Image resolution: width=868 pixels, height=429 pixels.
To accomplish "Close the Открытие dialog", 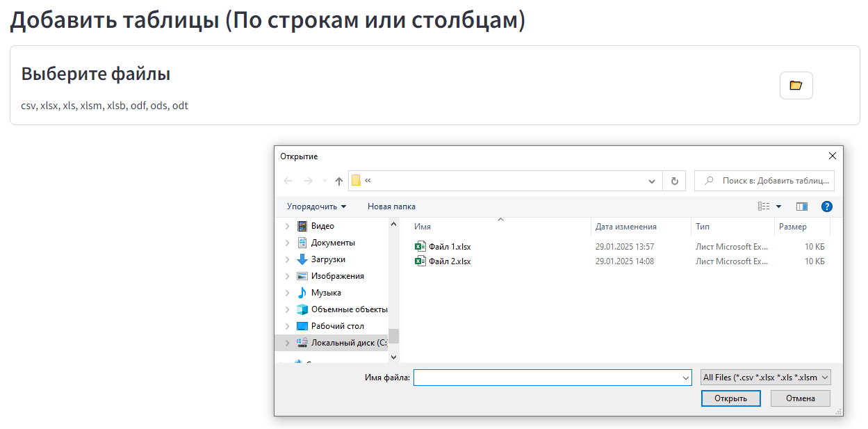I will (832, 156).
